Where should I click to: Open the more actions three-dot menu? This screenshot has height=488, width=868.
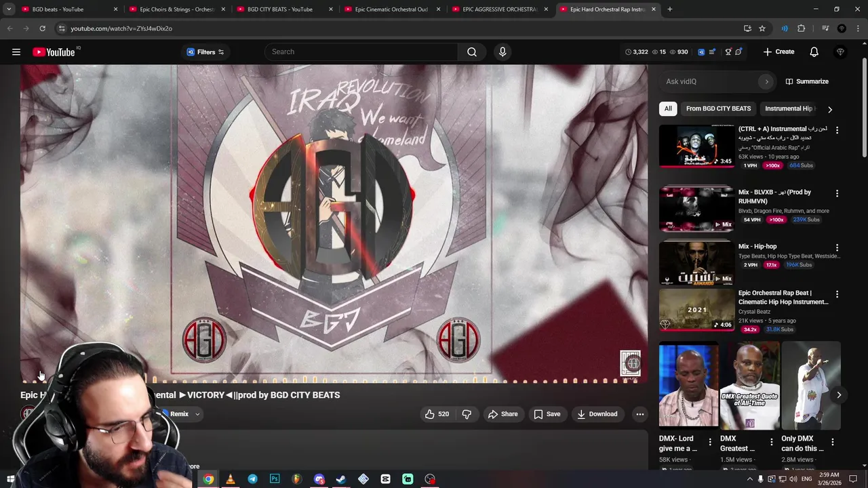(x=639, y=414)
